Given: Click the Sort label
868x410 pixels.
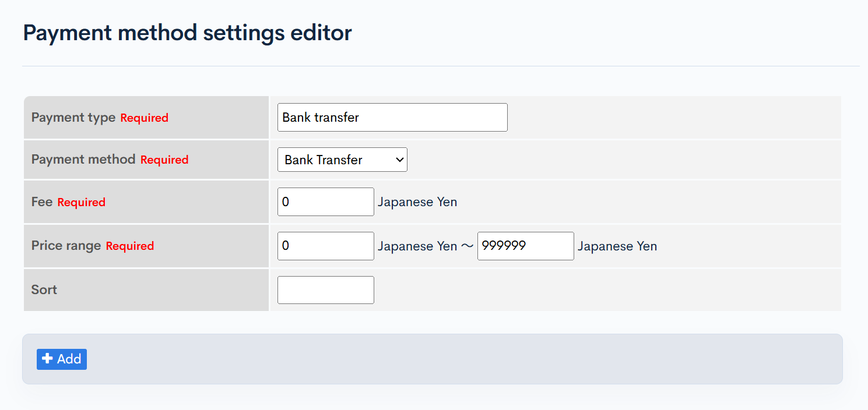Looking at the screenshot, I should 44,290.
